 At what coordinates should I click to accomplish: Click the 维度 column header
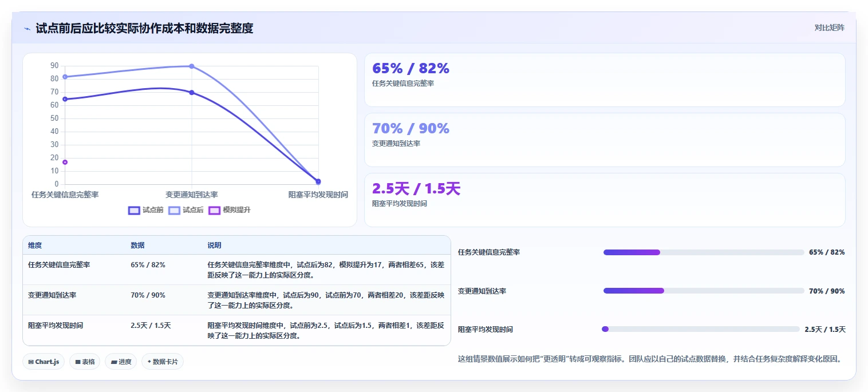(x=35, y=245)
